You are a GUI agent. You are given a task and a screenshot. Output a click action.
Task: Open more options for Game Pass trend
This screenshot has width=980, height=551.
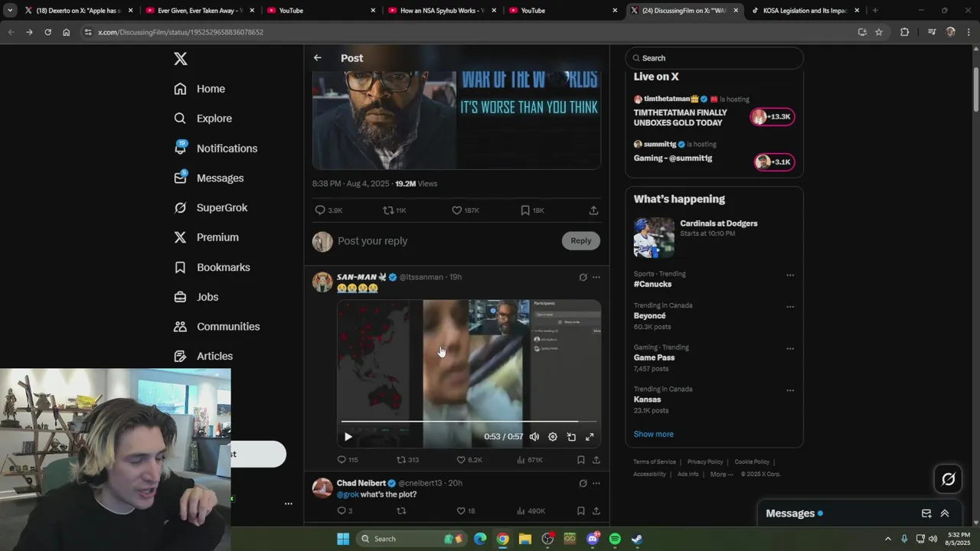click(x=790, y=349)
